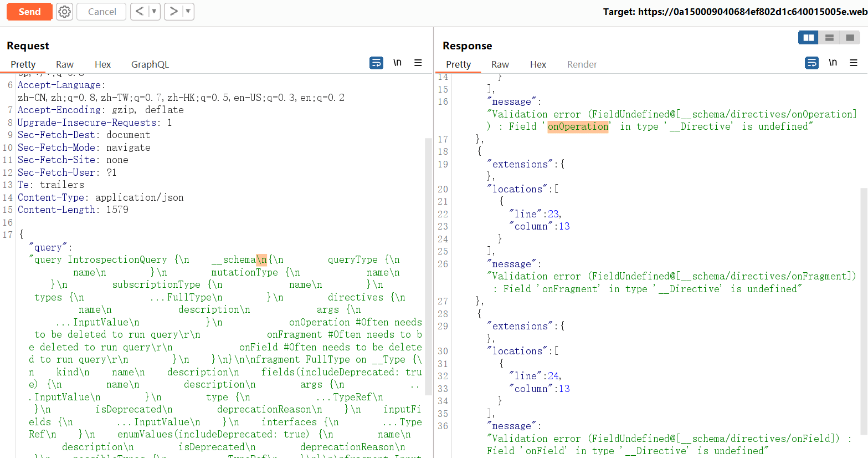Click the Sec-Fetch-Mode: navigate line
Screen dimensions: 868x458
pyautogui.click(x=84, y=147)
